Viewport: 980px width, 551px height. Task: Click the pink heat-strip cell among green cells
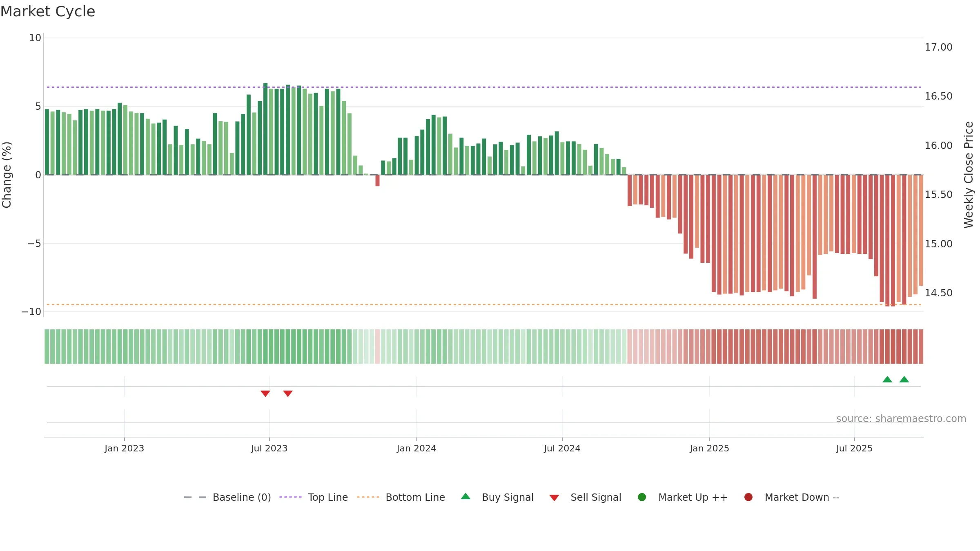pyautogui.click(x=377, y=347)
